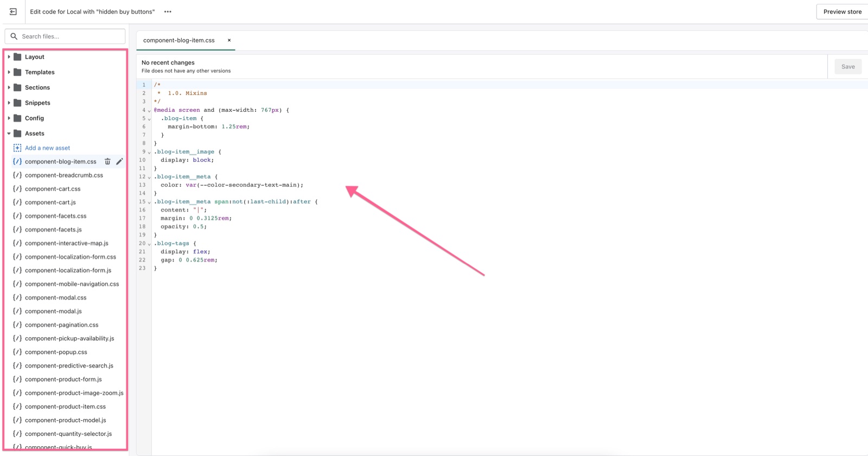Open component-pagination.css file

(62, 325)
